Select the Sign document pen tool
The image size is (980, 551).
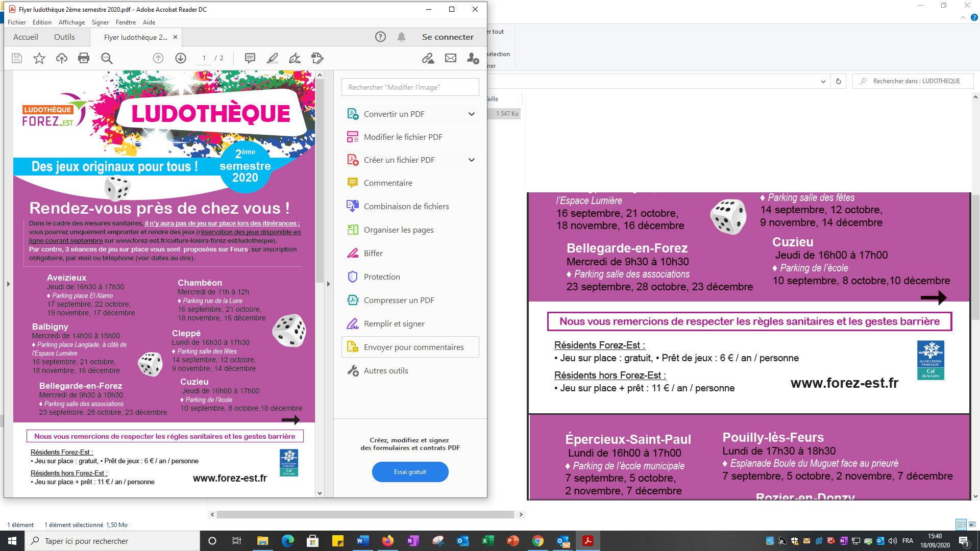pos(295,58)
